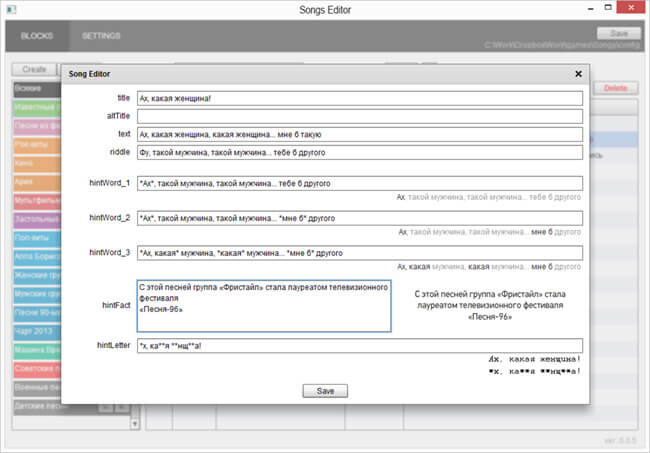Close the Songs Editor main window
The width and height of the screenshot is (650, 453).
click(x=631, y=7)
